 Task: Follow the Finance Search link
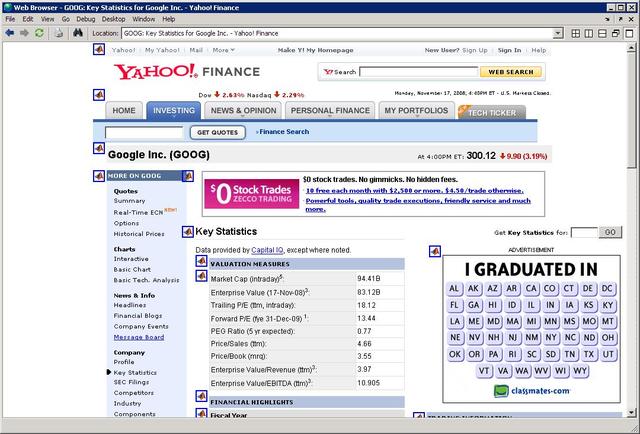(282, 132)
